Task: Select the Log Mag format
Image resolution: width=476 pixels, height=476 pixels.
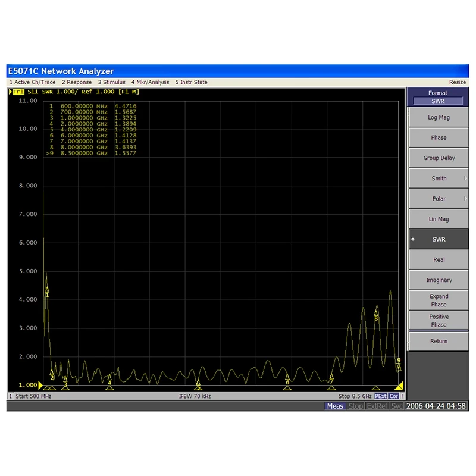Action: click(x=439, y=117)
